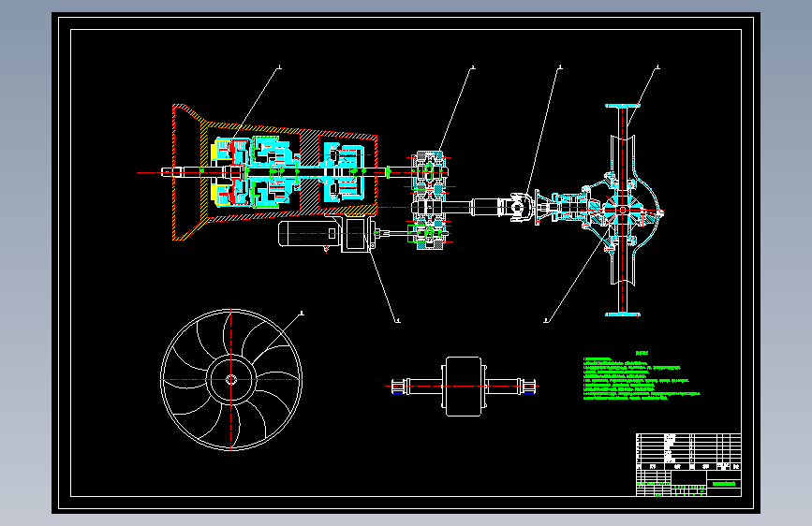Select the title block parts list table
812x526 pixels.
coord(688,452)
